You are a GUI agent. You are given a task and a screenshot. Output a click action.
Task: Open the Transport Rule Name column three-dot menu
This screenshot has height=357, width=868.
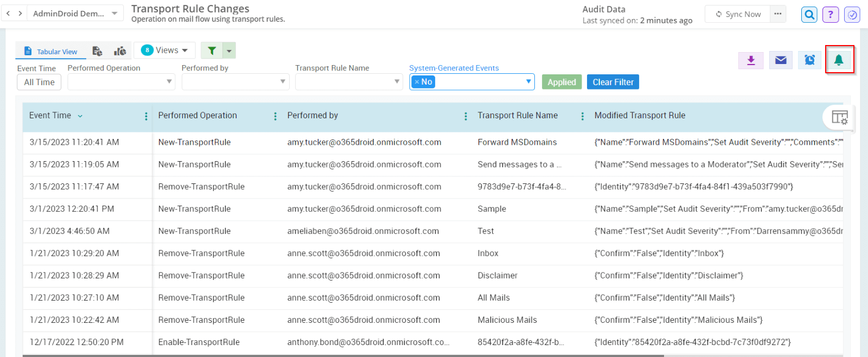point(582,116)
